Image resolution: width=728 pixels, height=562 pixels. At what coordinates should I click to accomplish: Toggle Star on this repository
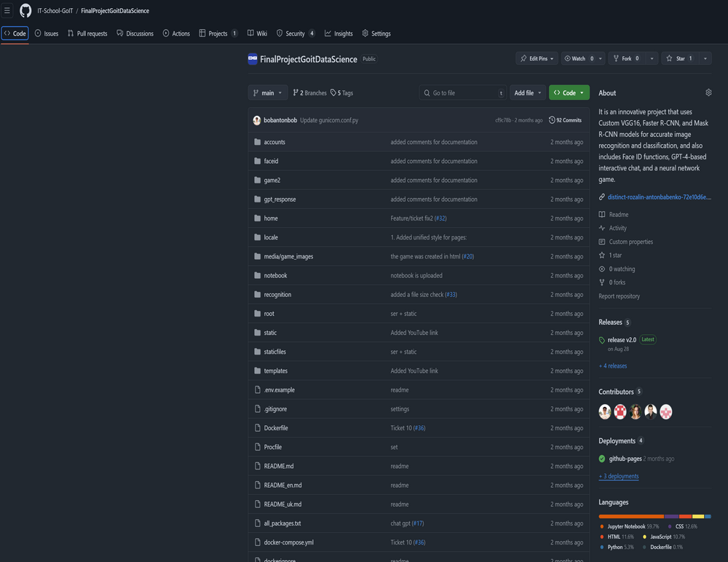pos(680,58)
